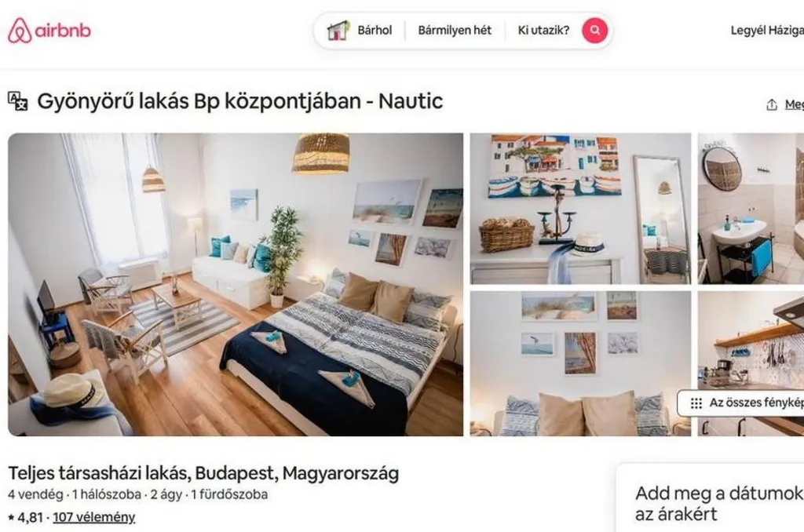Open the Airbnb logo home link

pos(49,31)
